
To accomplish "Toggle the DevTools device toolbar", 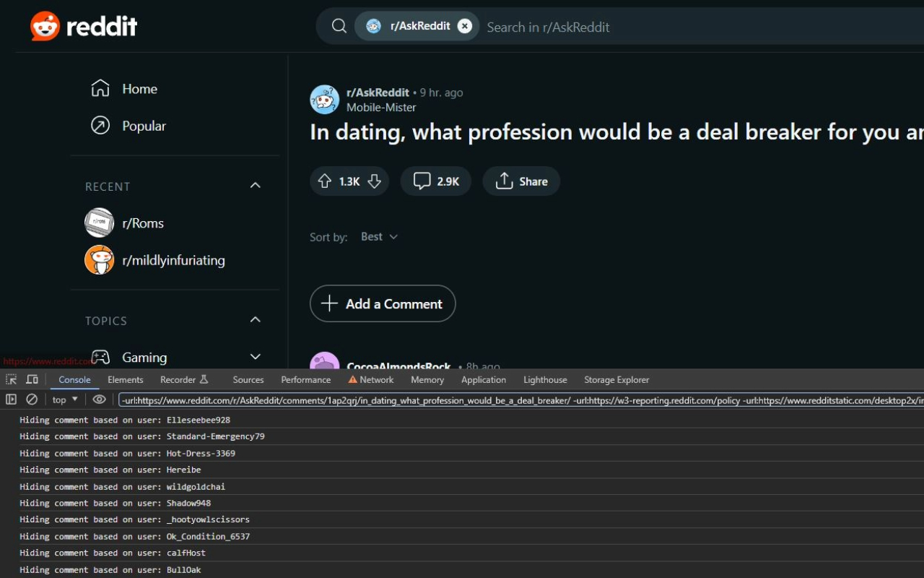I will coord(32,379).
